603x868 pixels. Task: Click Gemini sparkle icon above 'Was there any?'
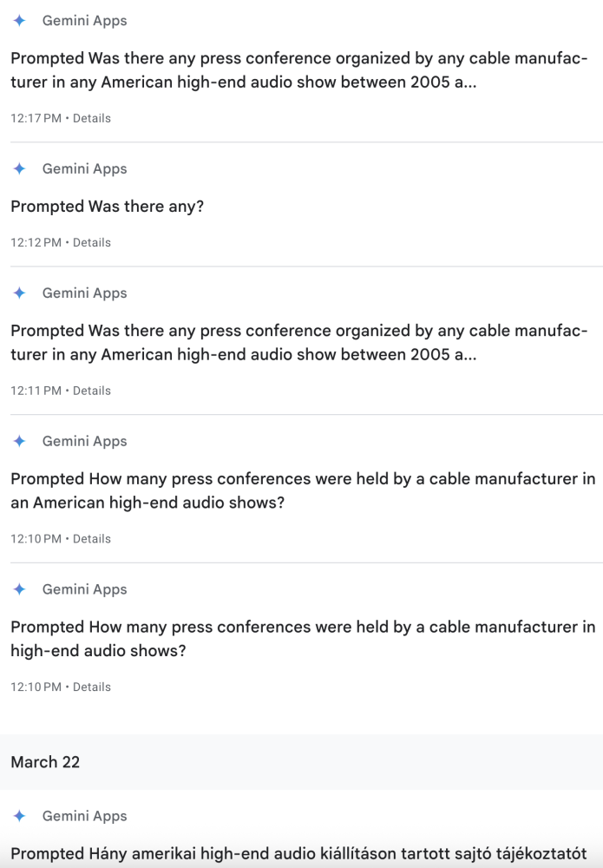coord(19,169)
